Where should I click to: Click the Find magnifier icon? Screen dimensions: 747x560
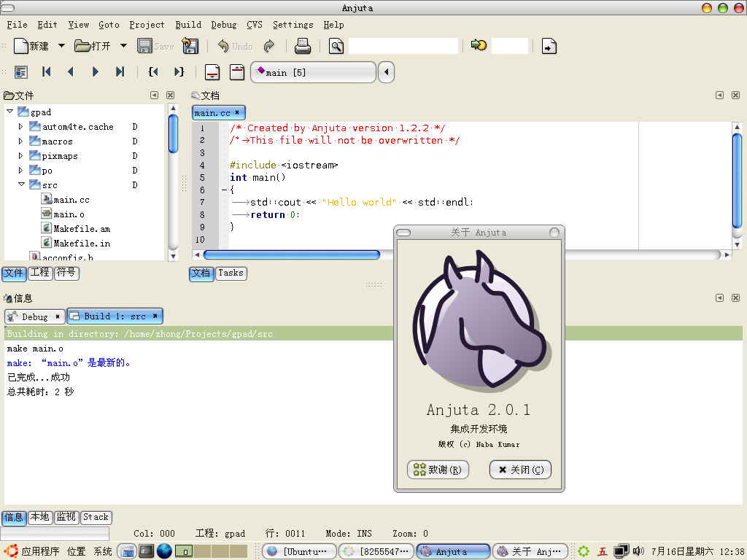(336, 46)
